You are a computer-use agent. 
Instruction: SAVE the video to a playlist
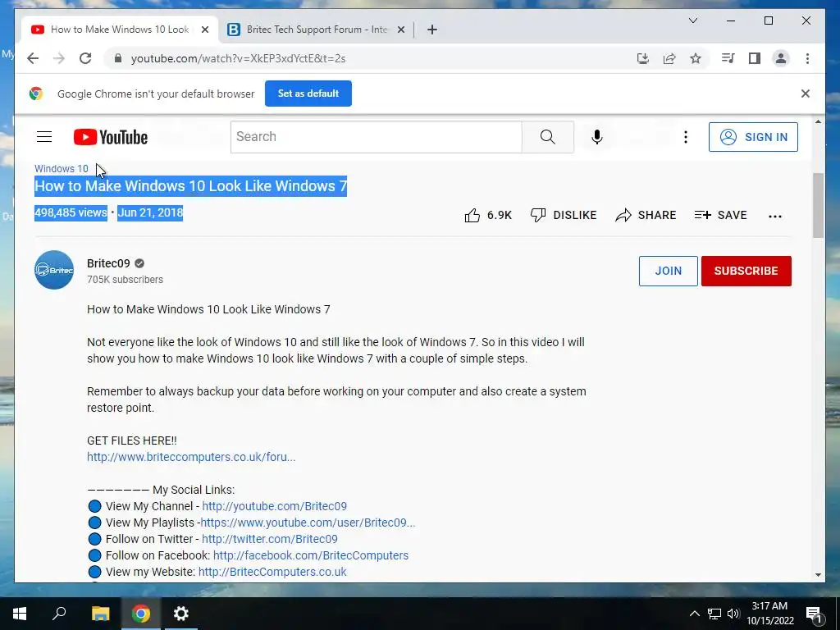720,215
